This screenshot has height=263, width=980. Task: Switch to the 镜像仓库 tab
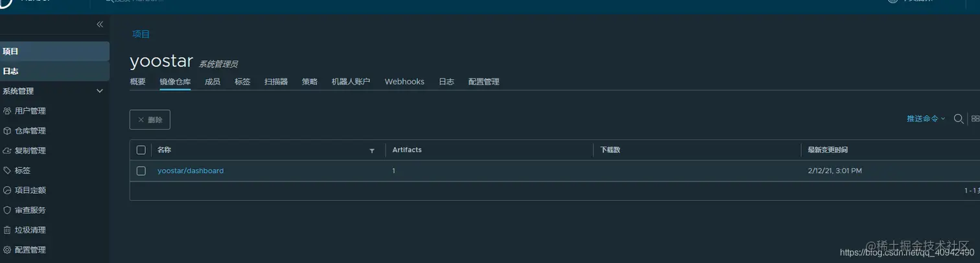[x=175, y=82]
